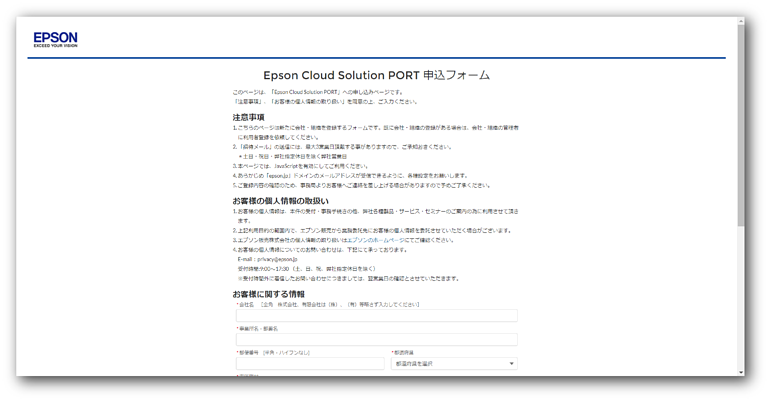Click the 注意事項 section heading
Viewport: 769px width, 401px height.
tap(248, 117)
